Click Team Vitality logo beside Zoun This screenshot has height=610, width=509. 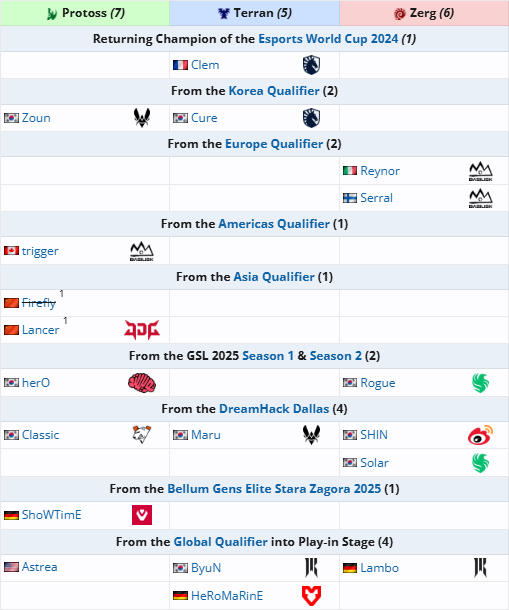[x=142, y=117]
